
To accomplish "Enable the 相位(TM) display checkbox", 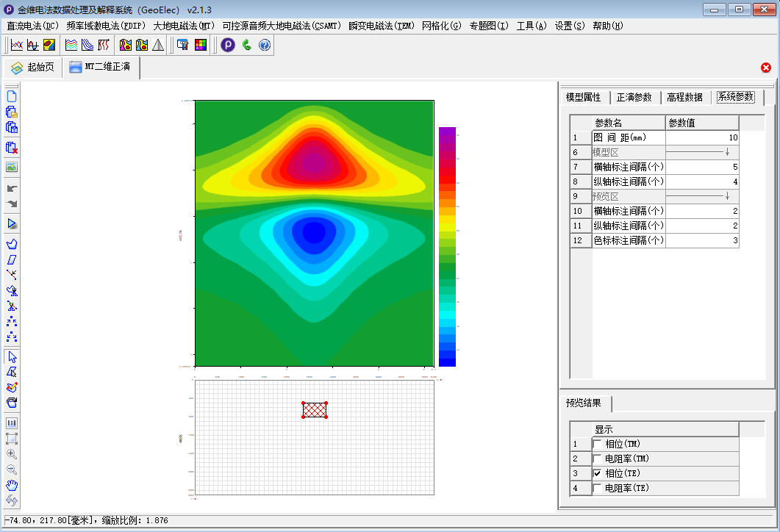I will [x=598, y=444].
